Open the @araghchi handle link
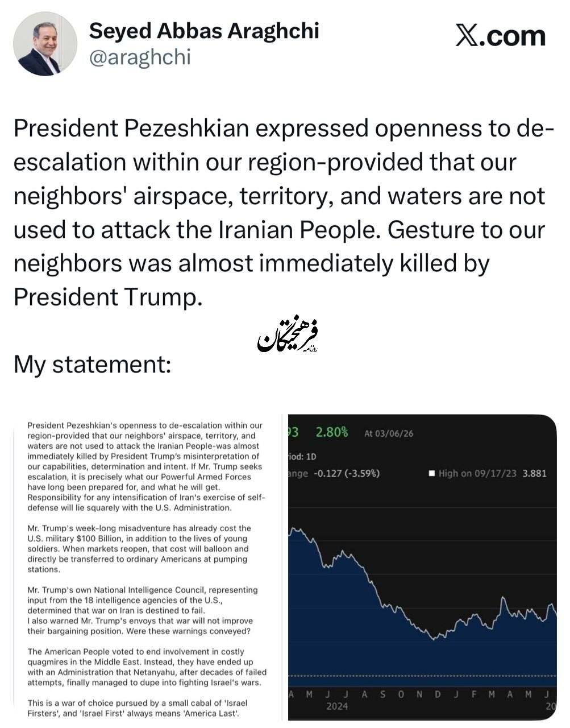570x728 pixels. coord(140,57)
